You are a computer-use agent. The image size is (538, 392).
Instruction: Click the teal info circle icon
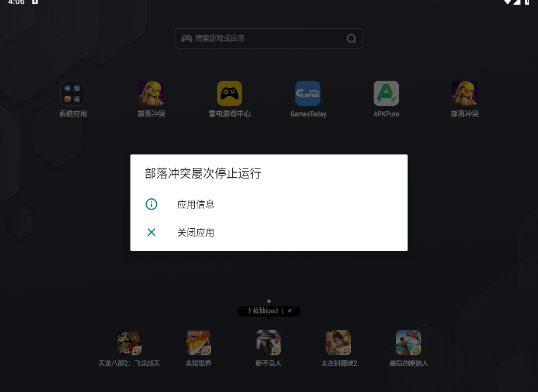click(151, 204)
